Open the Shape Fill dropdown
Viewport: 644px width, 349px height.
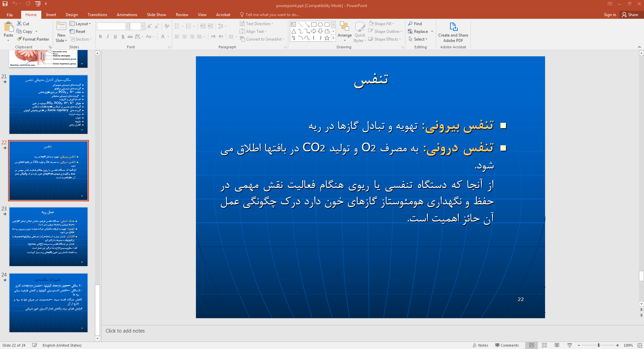click(381, 24)
